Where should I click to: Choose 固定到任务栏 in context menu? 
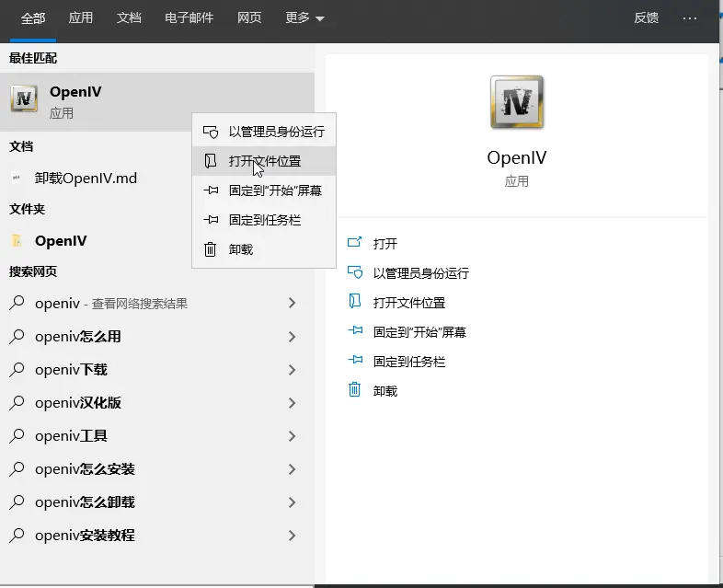pos(264,220)
